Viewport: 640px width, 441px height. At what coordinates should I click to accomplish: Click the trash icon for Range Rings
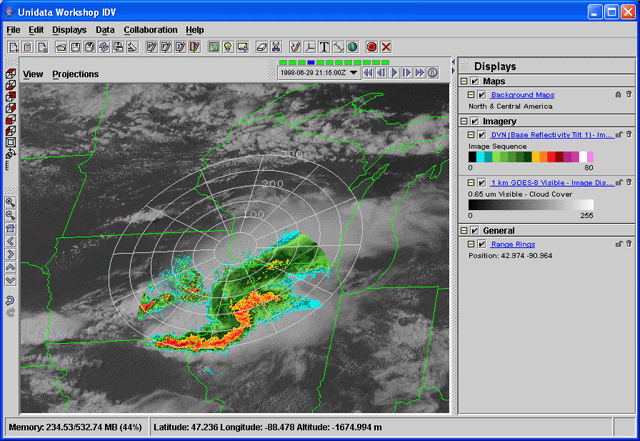629,243
